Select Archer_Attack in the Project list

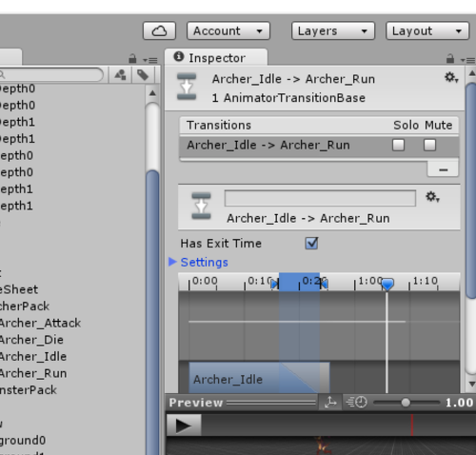[40, 323]
